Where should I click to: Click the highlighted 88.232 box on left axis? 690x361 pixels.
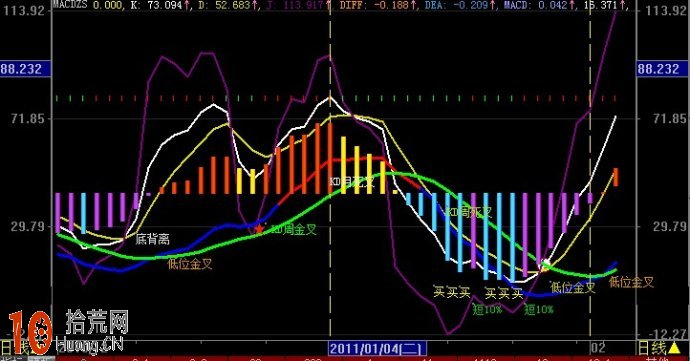(x=26, y=69)
